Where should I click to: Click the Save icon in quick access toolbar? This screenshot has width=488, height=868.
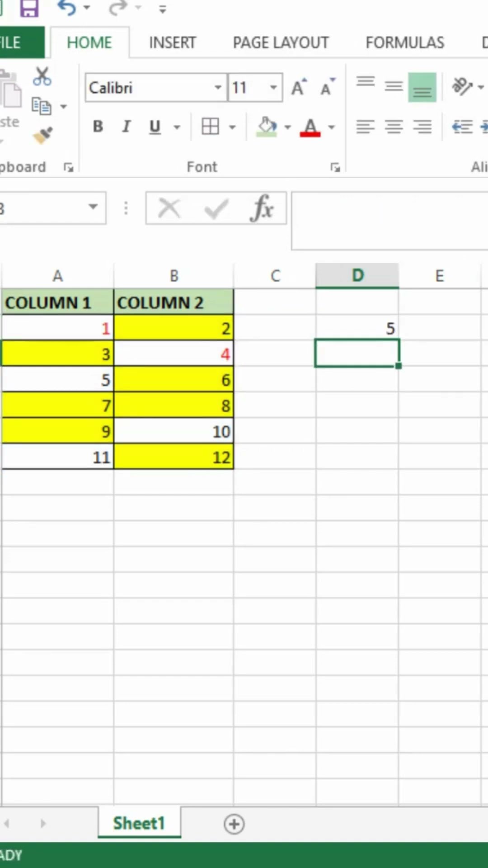29,8
